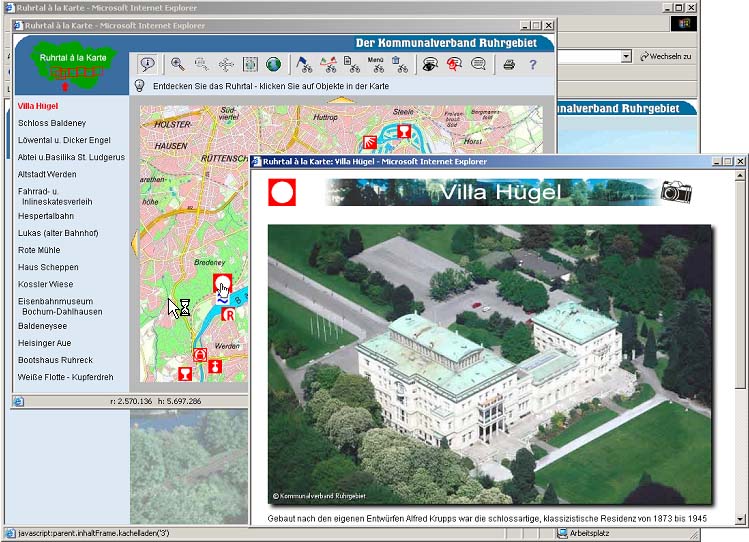Click the red circle symbol beside Villa Hügel title

[x=282, y=192]
